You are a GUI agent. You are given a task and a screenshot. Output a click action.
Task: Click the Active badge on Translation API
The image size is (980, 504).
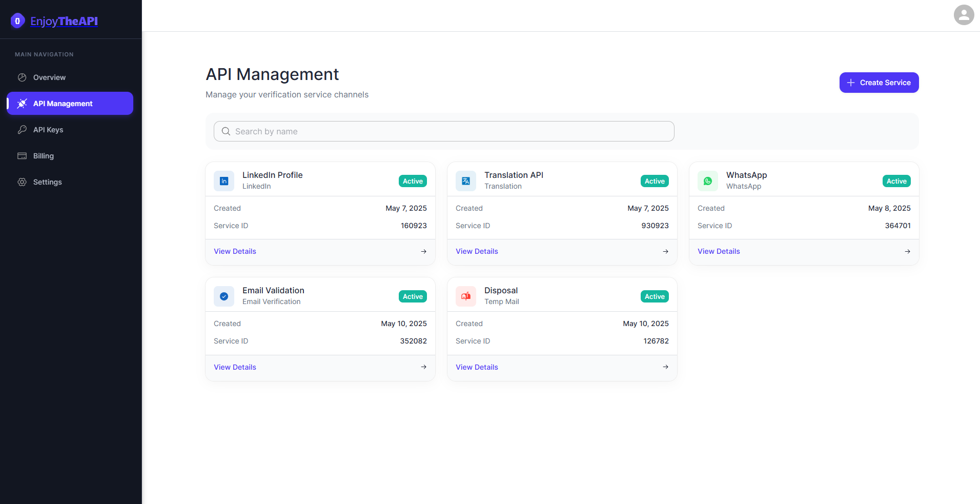655,181
